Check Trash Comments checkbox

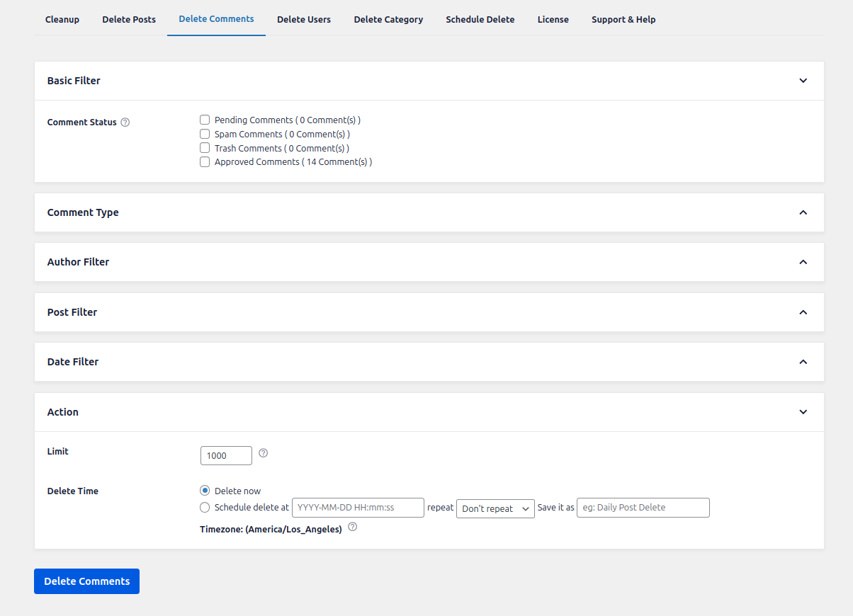205,148
